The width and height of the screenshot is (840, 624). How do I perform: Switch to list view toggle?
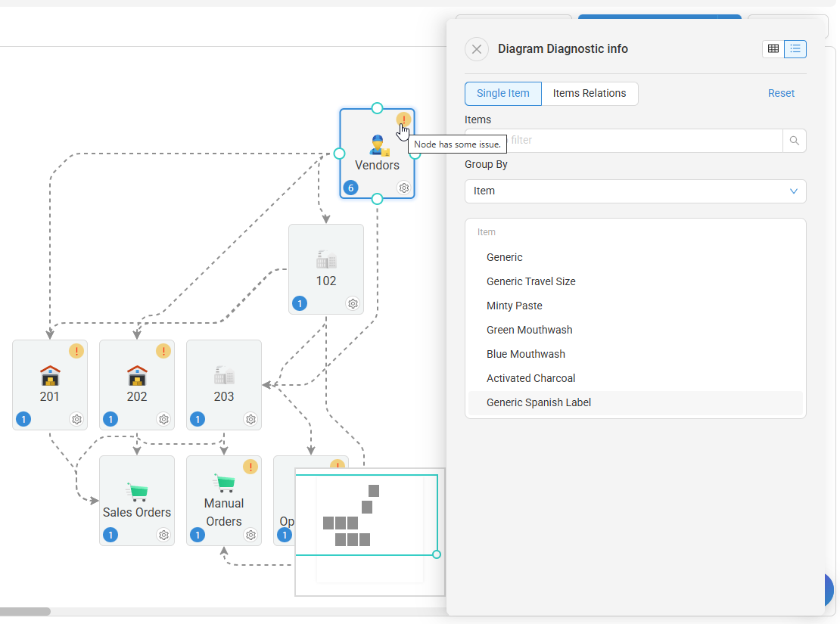pyautogui.click(x=795, y=49)
